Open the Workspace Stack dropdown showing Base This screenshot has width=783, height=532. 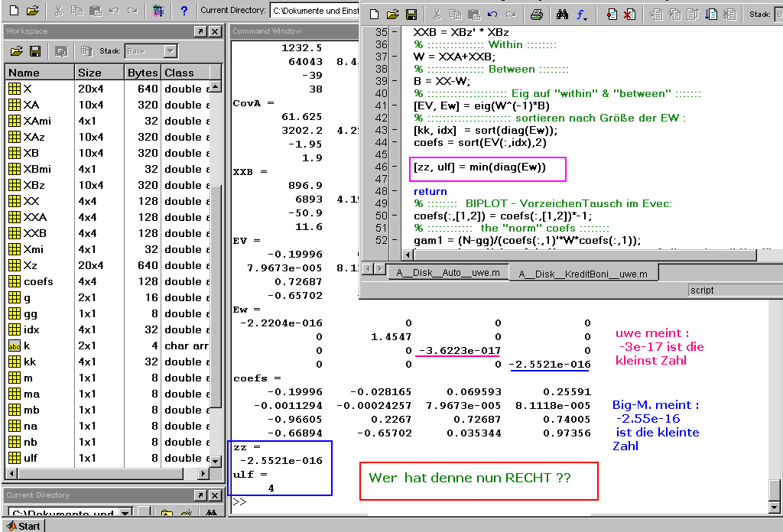pos(171,51)
